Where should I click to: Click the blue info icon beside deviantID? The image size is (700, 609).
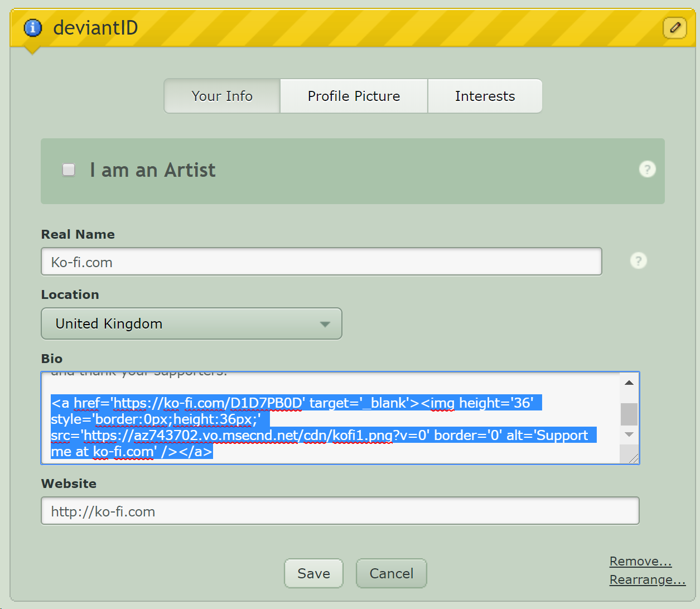(x=32, y=28)
